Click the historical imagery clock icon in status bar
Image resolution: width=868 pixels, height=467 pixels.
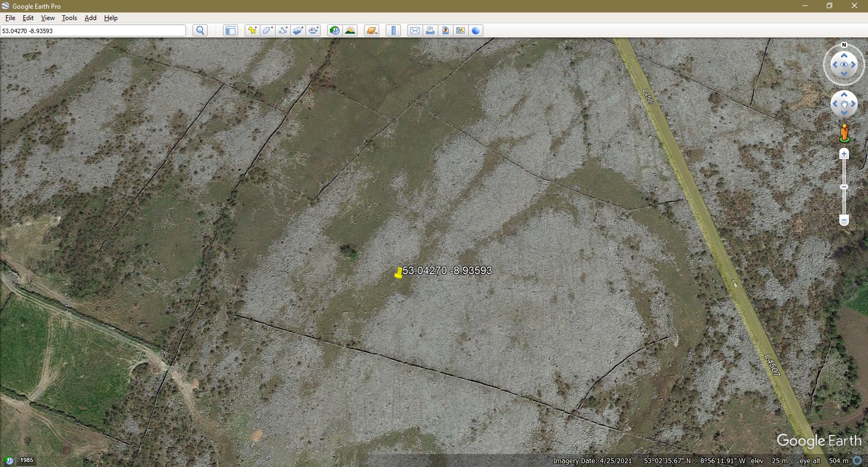[9, 460]
